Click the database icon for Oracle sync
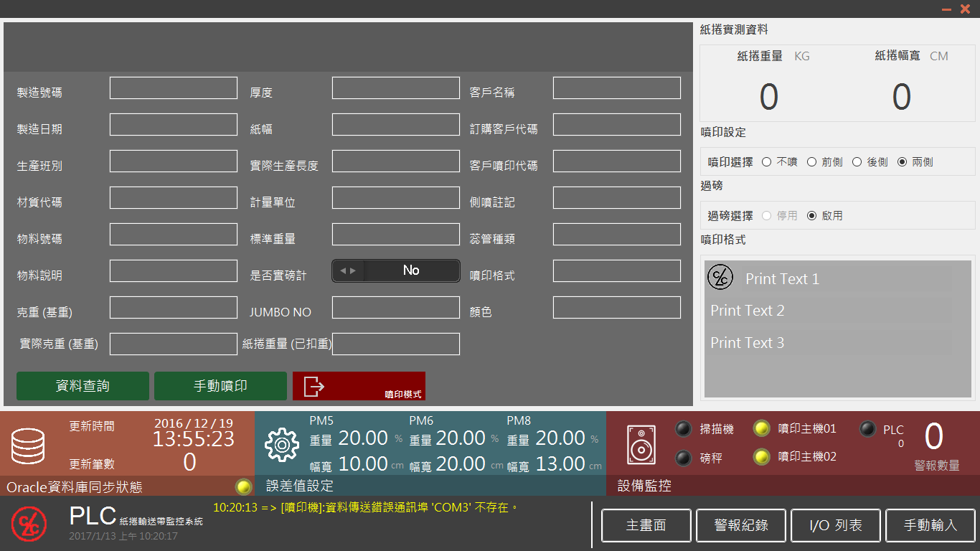The image size is (980, 551). 28,445
